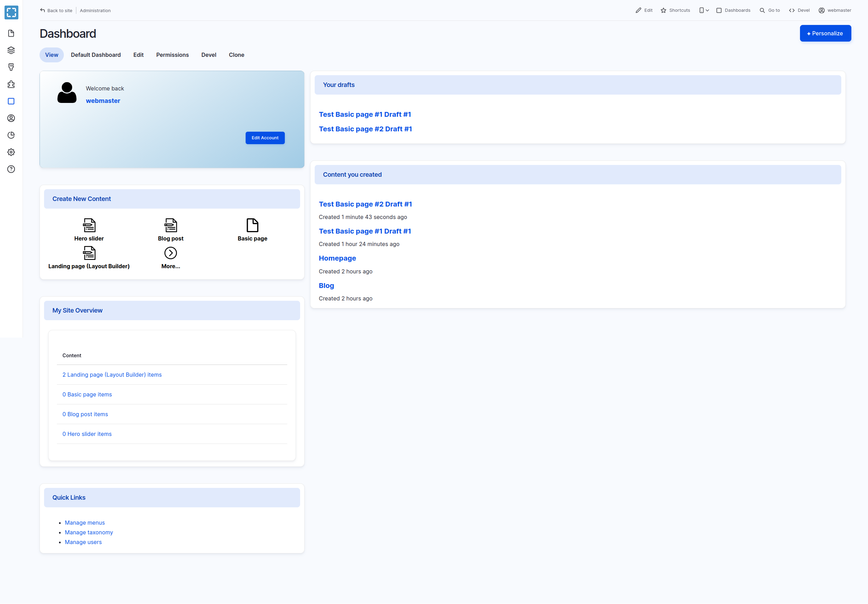The image size is (868, 604).
Task: Click the More arrow circle icon
Action: 170,253
